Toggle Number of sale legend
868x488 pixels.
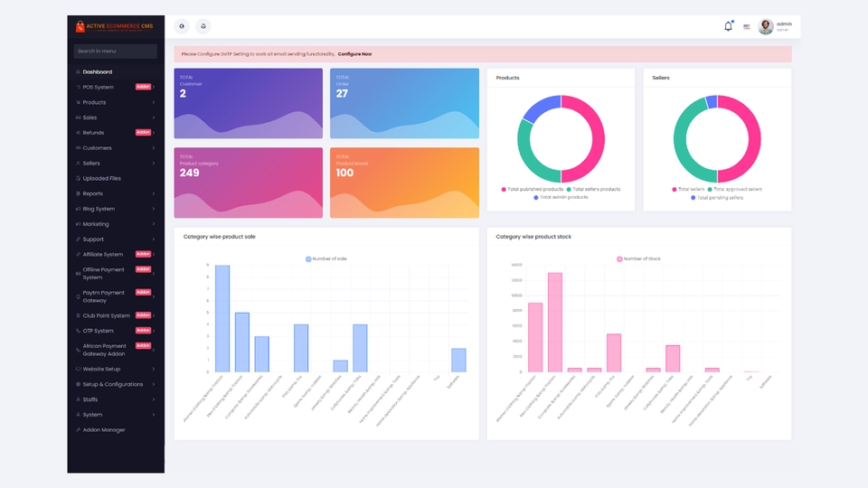pos(326,259)
